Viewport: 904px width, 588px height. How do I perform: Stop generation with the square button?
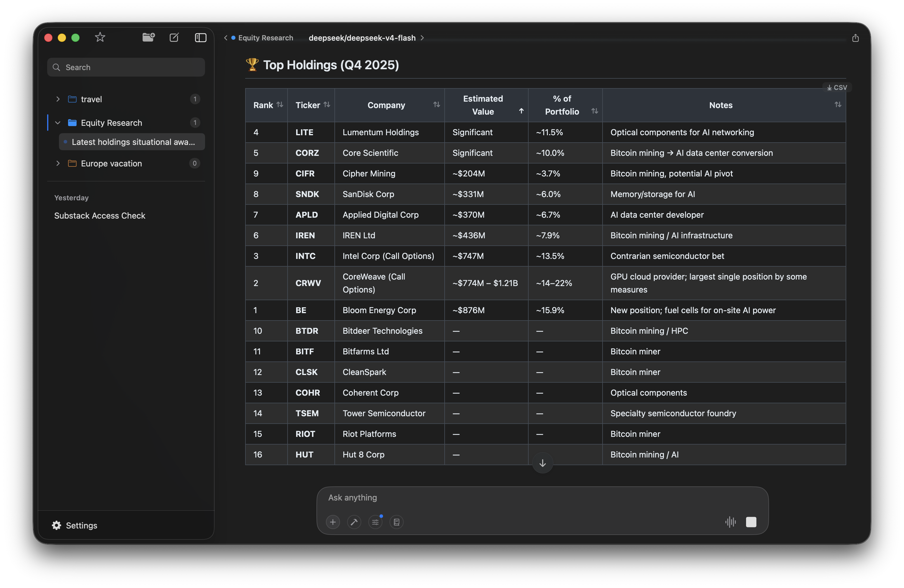pos(751,522)
